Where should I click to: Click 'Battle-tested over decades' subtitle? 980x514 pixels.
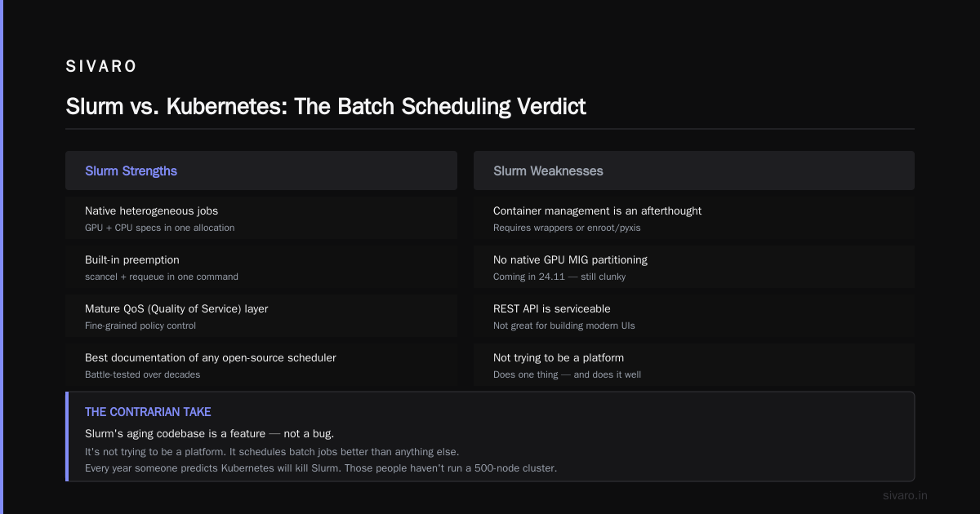143,374
